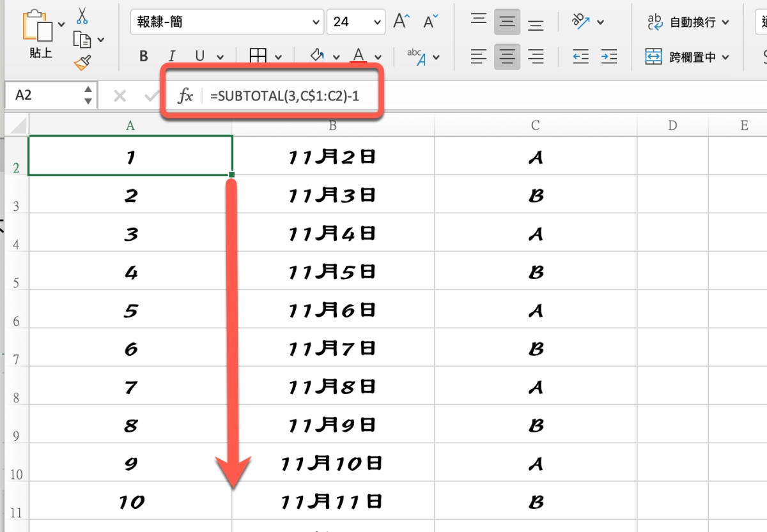Open the font size box showing 24
Image resolution: width=767 pixels, height=532 pixels.
click(x=356, y=22)
